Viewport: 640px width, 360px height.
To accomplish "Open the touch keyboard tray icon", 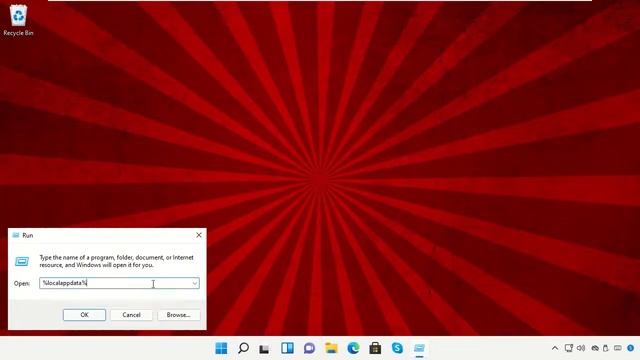I will click(618, 348).
